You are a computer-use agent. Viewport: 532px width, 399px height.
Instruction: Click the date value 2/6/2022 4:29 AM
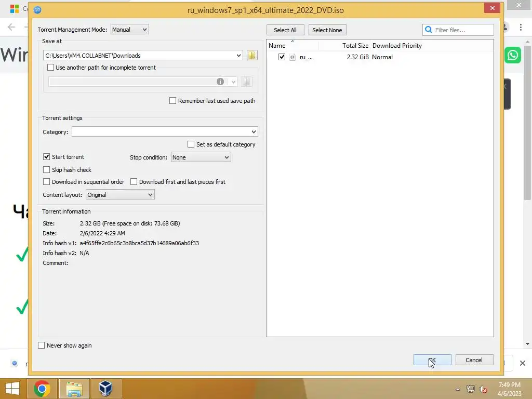point(102,233)
